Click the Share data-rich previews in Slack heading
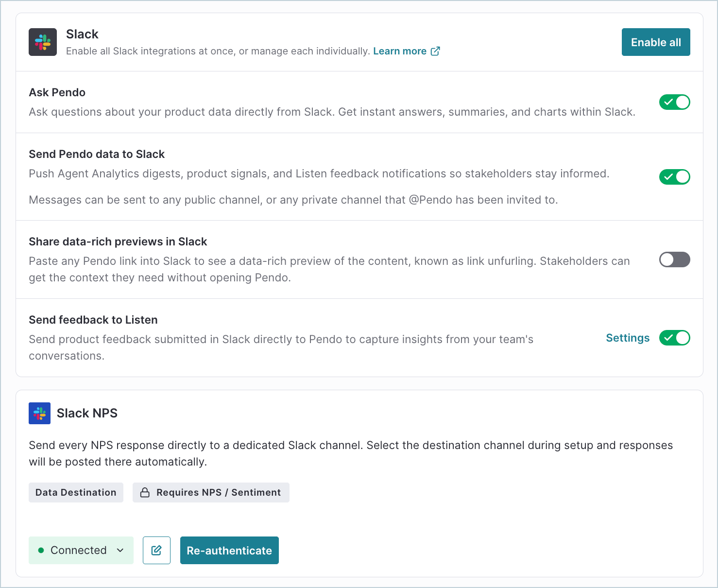718x588 pixels. [118, 242]
